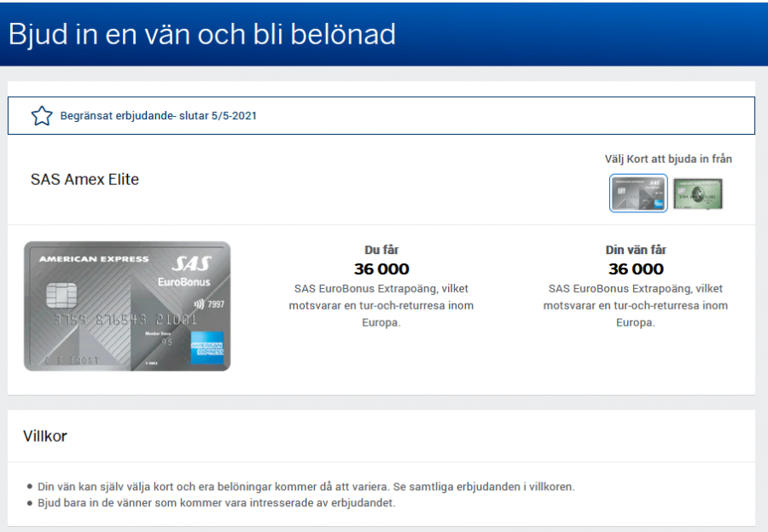Click the "Bjud in en vän och bli belönad" header
Screen dimensions: 768x532
pyautogui.click(x=202, y=34)
